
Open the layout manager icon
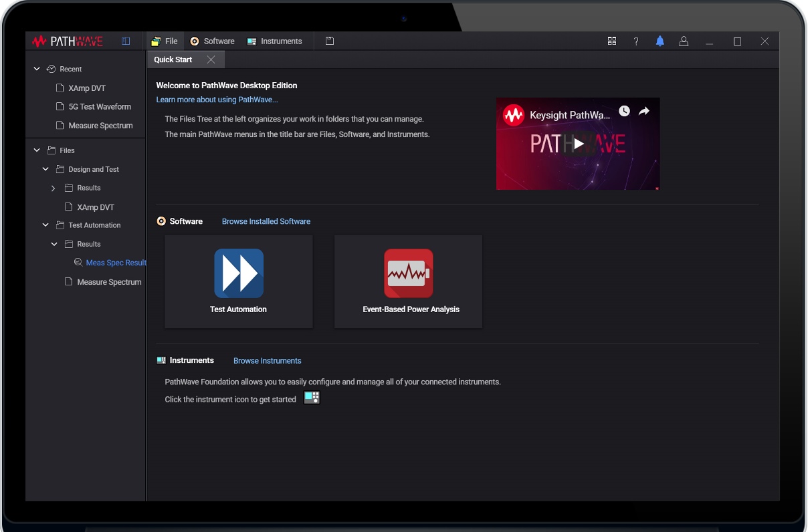pos(611,41)
